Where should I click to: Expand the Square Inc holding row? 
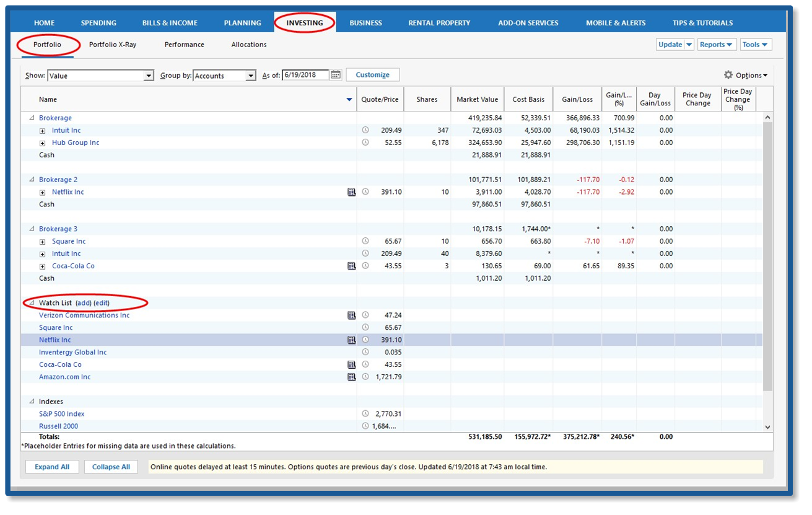click(x=43, y=242)
